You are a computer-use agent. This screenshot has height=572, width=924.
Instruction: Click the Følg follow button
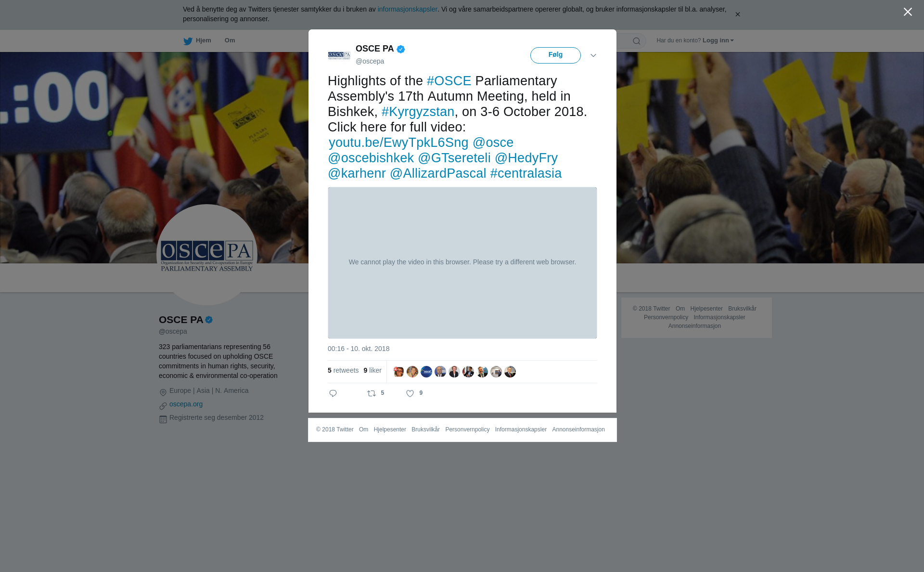click(555, 55)
